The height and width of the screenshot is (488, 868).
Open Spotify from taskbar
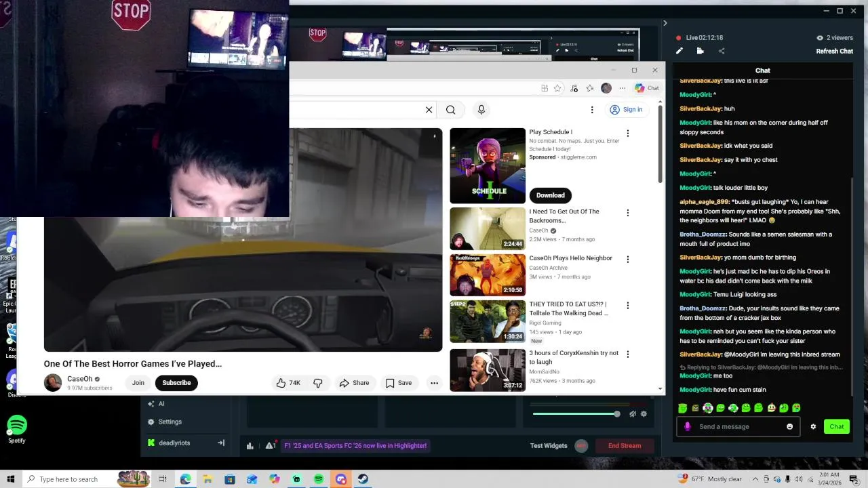pos(319,479)
